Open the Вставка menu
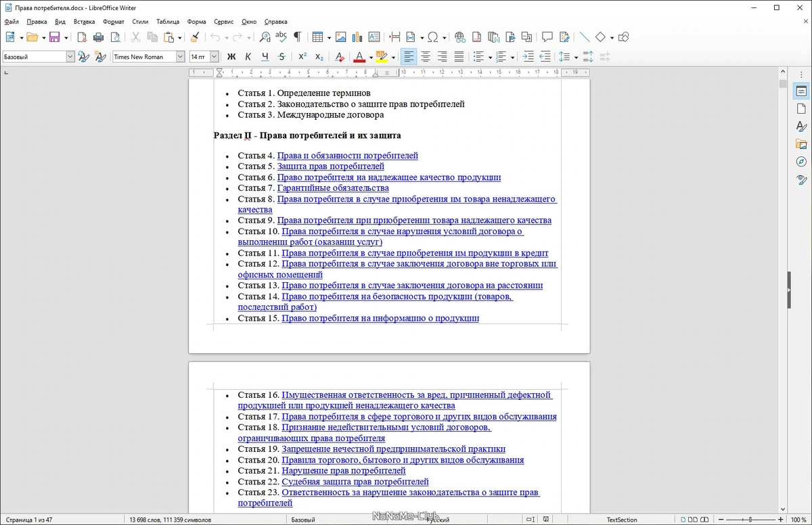Image resolution: width=812 pixels, height=525 pixels. tap(84, 22)
